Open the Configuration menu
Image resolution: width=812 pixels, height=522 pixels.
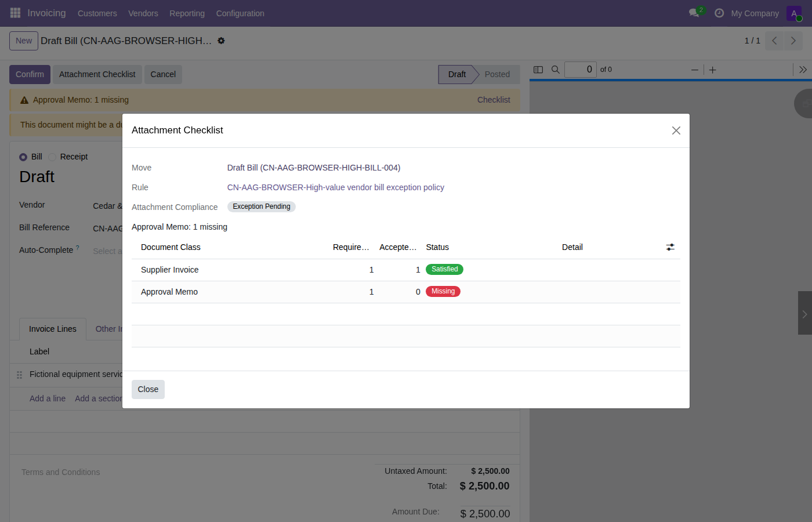coord(240,13)
